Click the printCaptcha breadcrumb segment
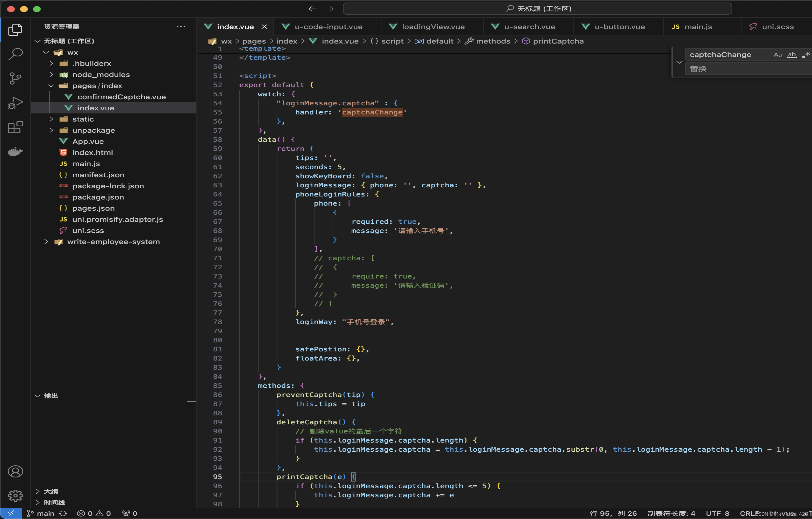812x519 pixels. [x=553, y=41]
